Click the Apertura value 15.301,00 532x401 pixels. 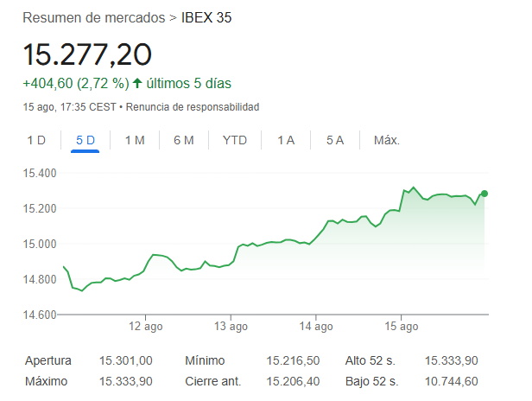[x=126, y=360]
